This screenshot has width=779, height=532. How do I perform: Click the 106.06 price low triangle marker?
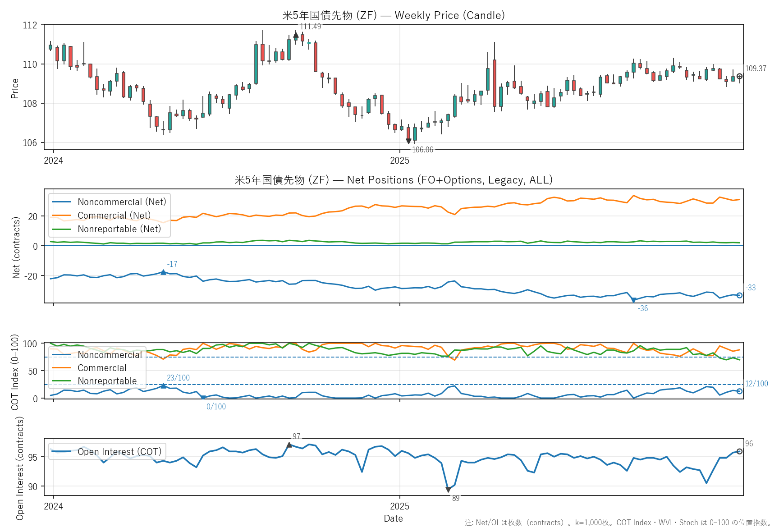tap(408, 141)
